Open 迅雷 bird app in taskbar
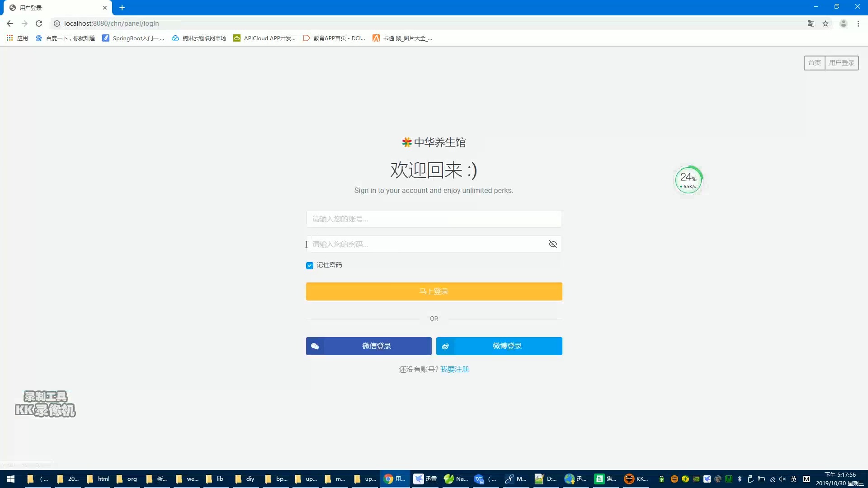868x488 pixels. coord(425,479)
